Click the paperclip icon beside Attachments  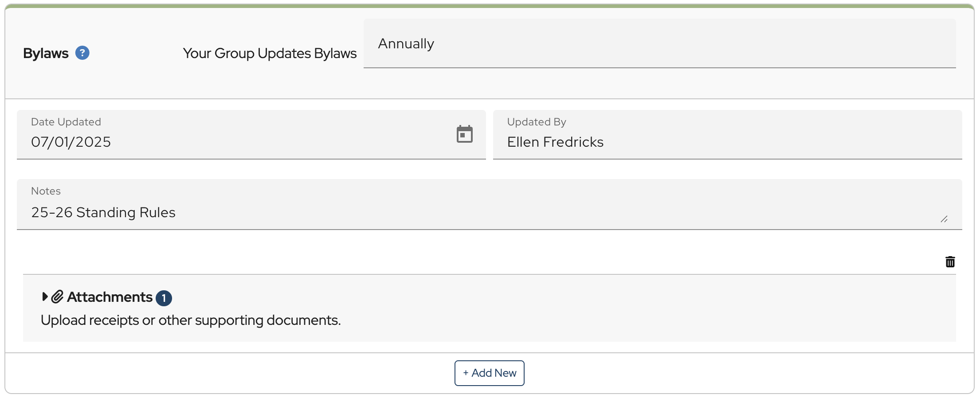pyautogui.click(x=58, y=297)
